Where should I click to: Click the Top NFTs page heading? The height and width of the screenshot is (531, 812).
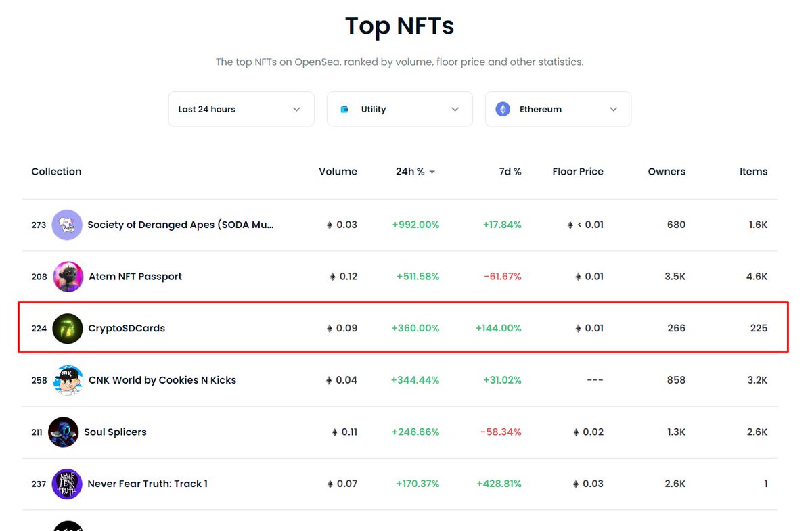(x=400, y=26)
